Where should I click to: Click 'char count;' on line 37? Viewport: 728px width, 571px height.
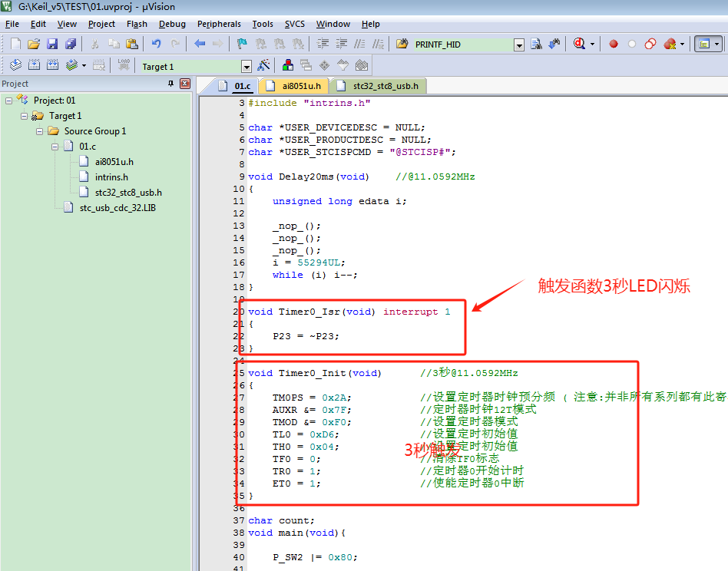coord(281,521)
